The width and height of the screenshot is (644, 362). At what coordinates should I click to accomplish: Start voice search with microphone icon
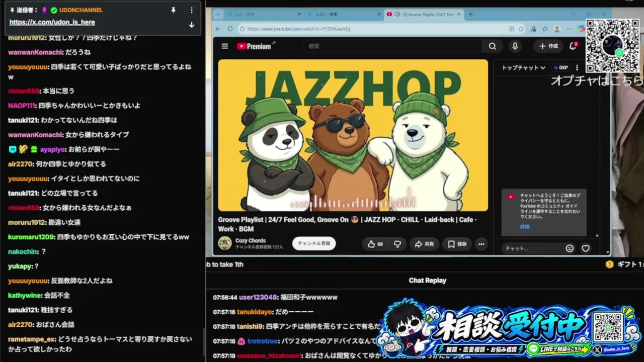pos(515,46)
